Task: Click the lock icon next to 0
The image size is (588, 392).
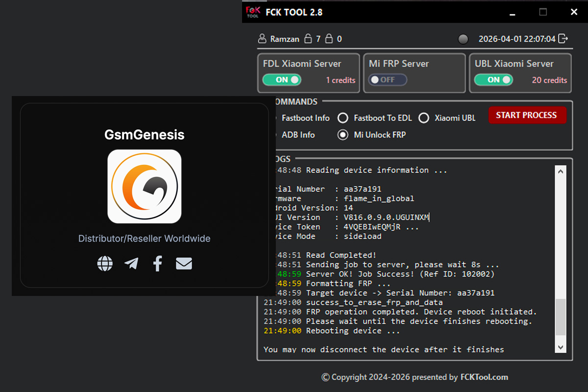Action: pos(329,39)
